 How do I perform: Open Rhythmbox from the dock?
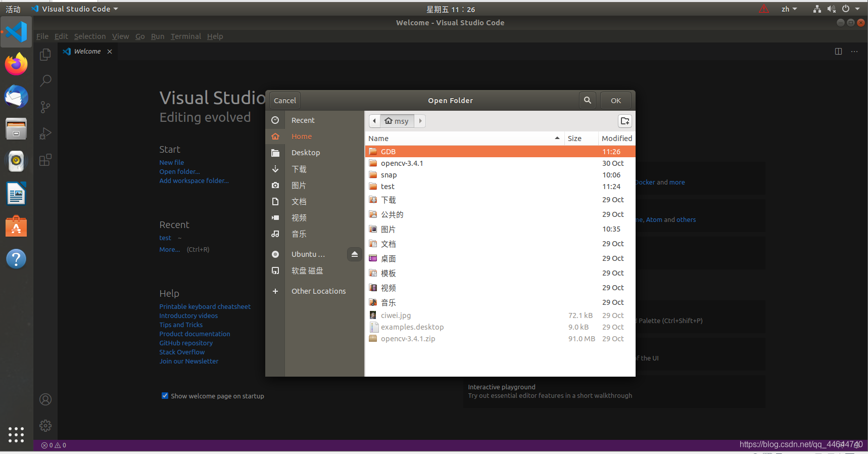(16, 161)
